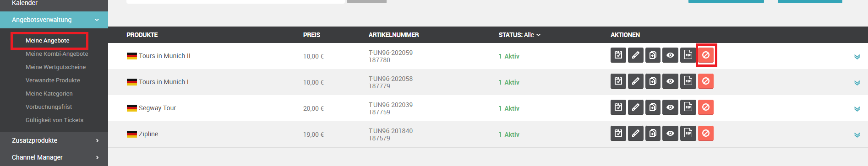Preview Tours in Munich I with eye icon

671,81
